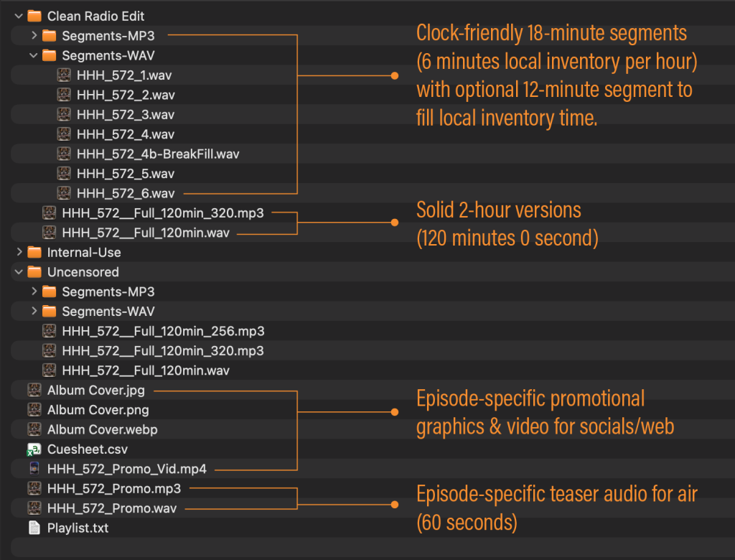Click the HHH_572_6.wav file icon
The height and width of the screenshot is (560, 735).
point(64,193)
